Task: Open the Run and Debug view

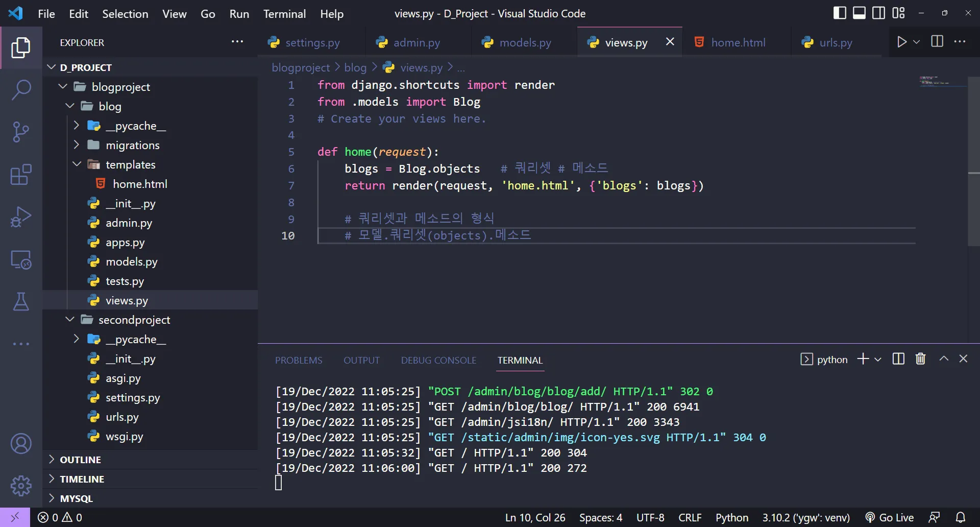Action: point(21,217)
